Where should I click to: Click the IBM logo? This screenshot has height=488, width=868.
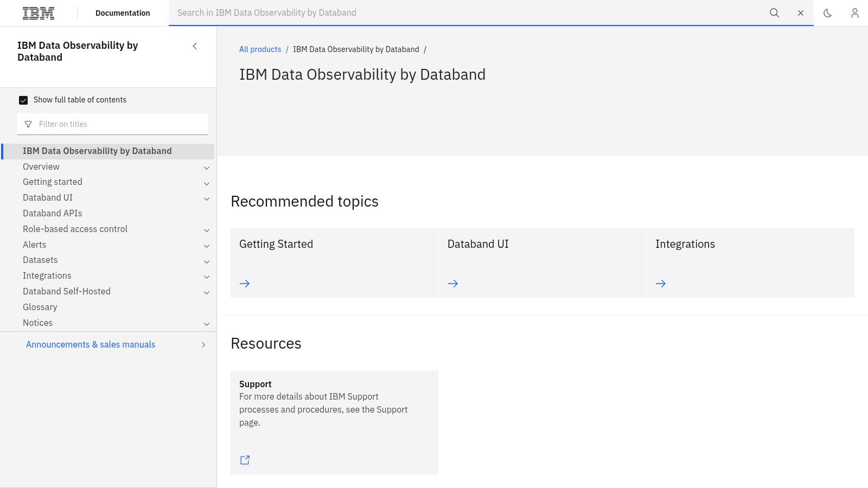[x=39, y=13]
